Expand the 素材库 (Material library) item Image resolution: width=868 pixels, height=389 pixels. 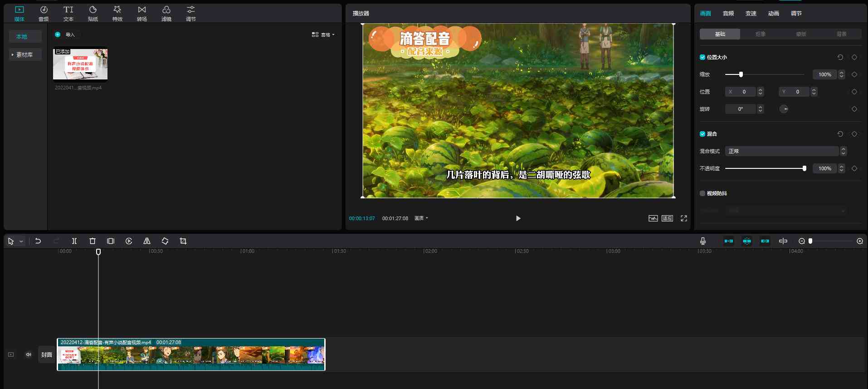25,54
